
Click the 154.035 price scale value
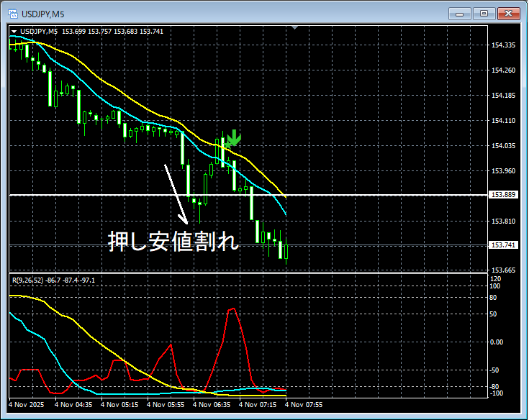pyautogui.click(x=503, y=145)
